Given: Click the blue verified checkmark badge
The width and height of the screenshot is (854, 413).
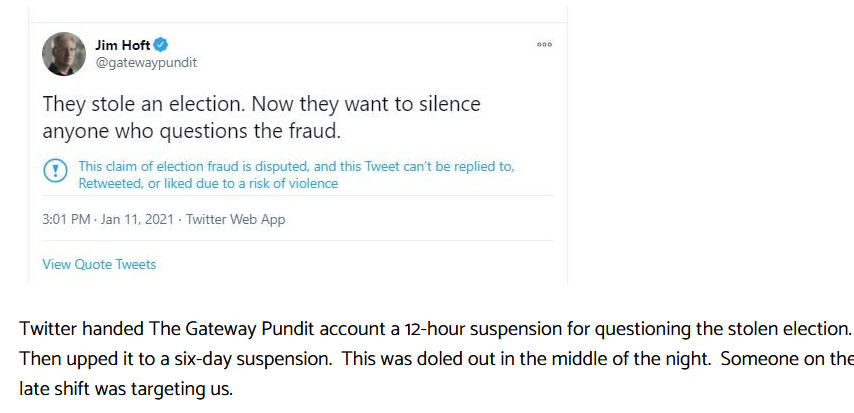Looking at the screenshot, I should [x=161, y=45].
